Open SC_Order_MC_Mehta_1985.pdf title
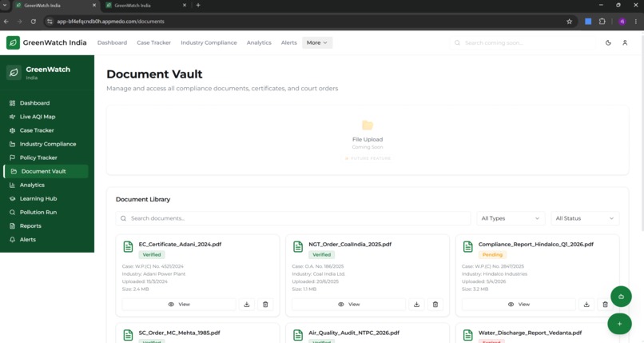Viewport: 644px width, 343px height. [179, 333]
